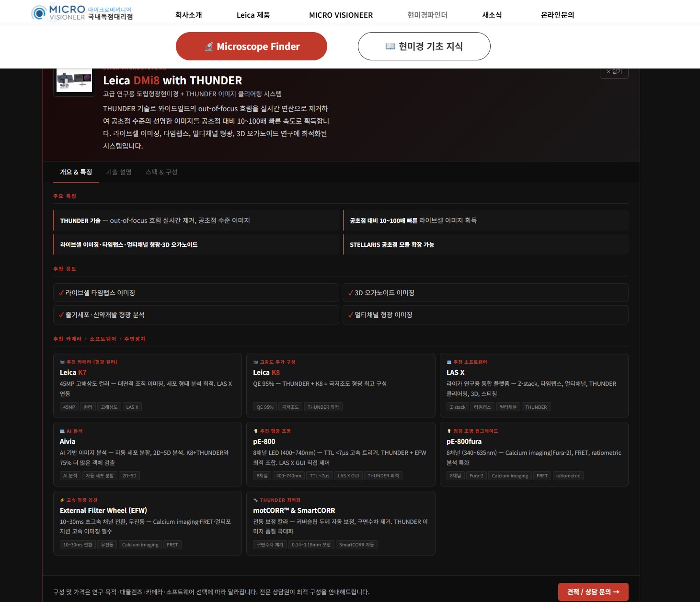Click the STELLARIS 공초점 모듈 확장 가능 row

[486, 244]
